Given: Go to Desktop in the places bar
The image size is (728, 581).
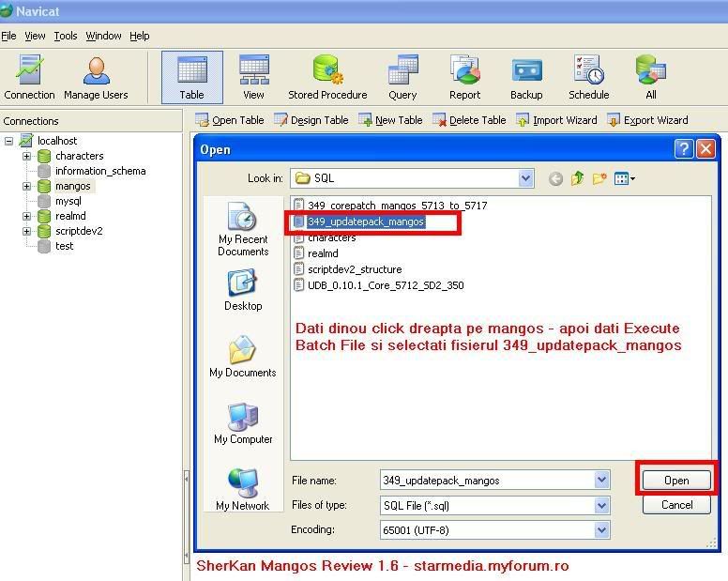Looking at the screenshot, I should 243,289.
